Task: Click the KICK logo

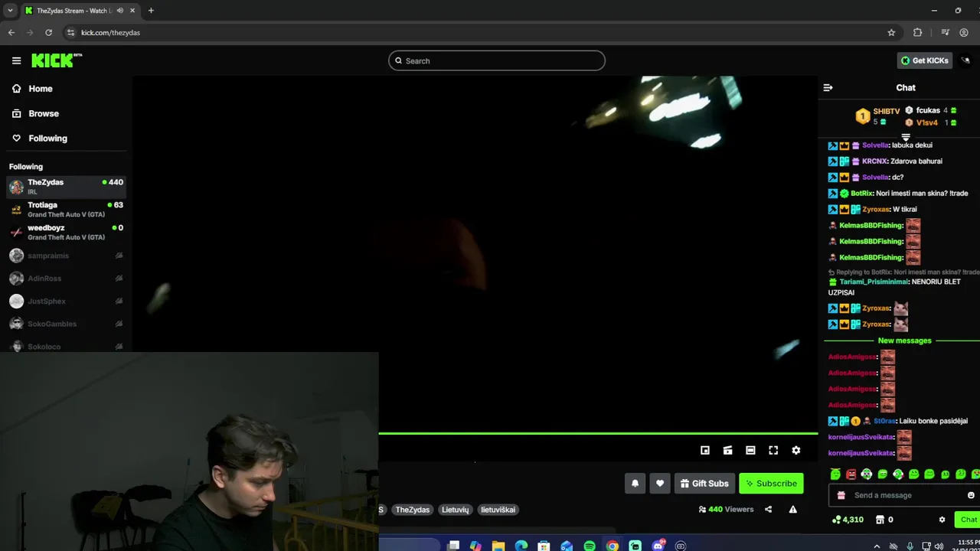Action: coord(55,60)
